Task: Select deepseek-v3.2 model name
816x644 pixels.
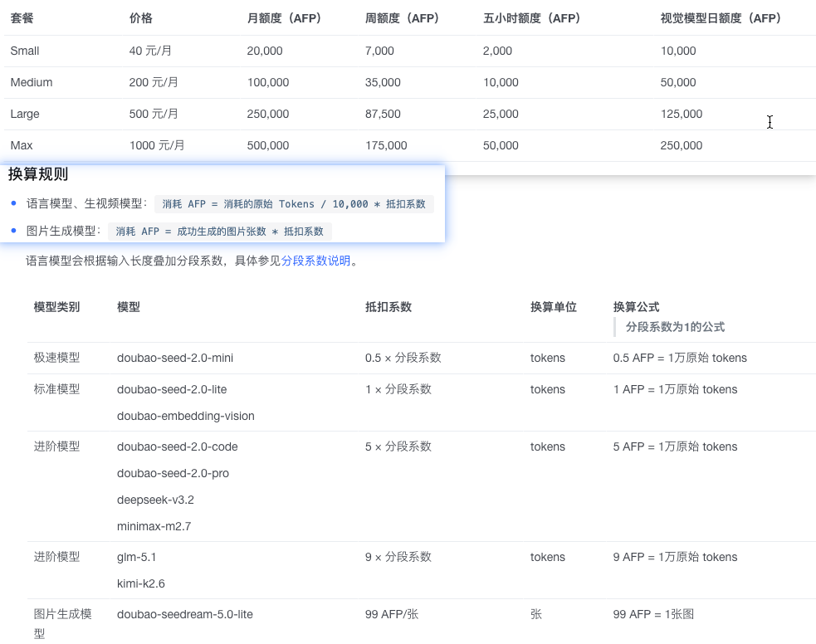Action: [x=155, y=500]
